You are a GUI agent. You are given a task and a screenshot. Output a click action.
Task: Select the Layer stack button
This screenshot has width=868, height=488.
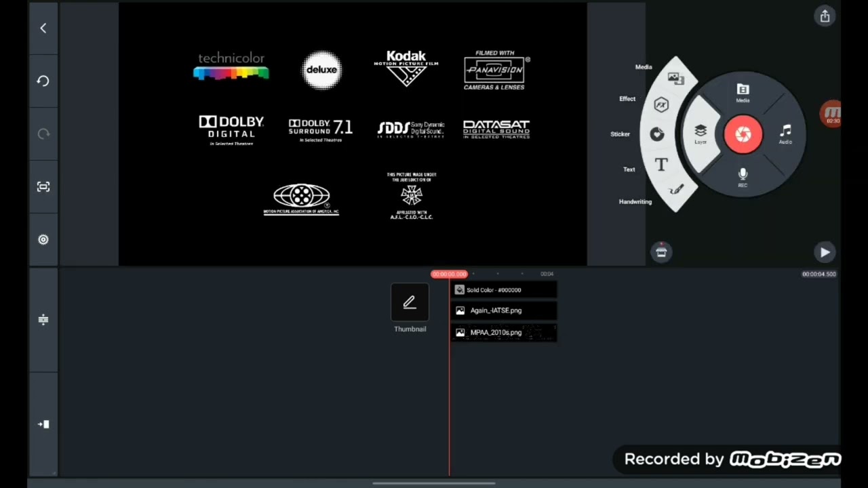point(701,134)
